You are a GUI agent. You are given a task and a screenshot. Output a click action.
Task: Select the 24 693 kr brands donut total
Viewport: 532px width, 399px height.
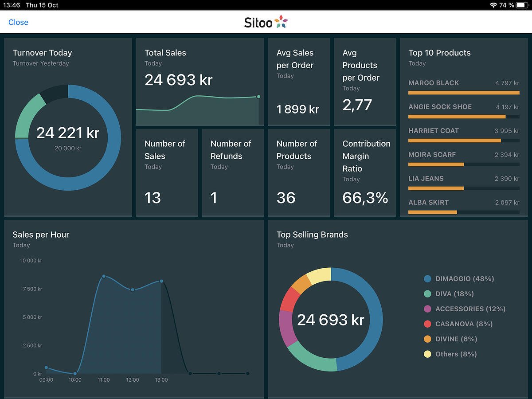[331, 320]
